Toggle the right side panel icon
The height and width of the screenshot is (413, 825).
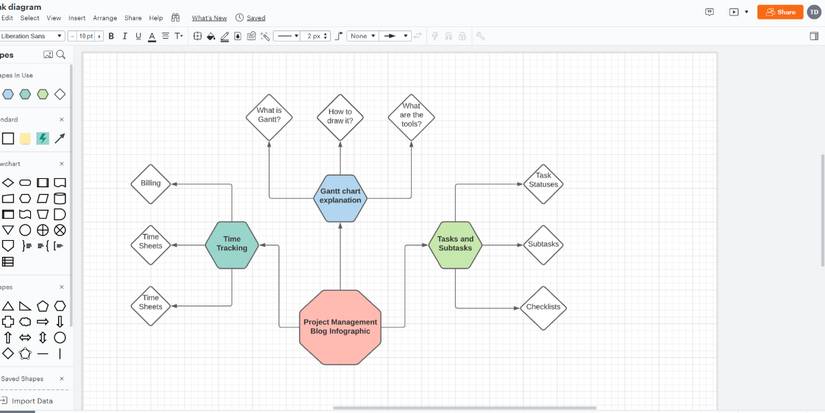pyautogui.click(x=814, y=36)
